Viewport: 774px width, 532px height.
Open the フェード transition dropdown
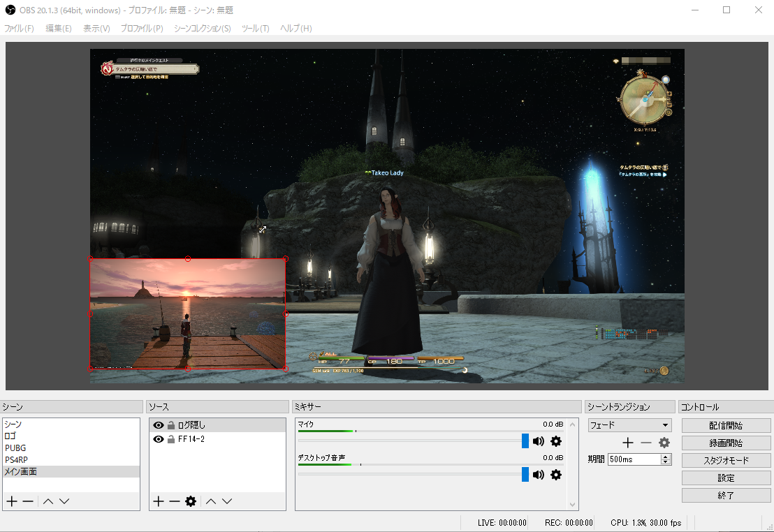point(629,425)
